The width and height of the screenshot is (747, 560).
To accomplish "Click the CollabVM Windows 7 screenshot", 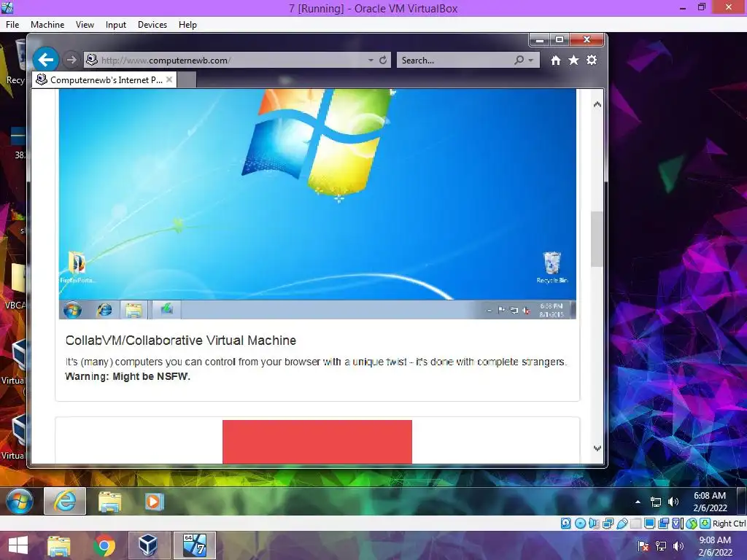I will pos(317,204).
